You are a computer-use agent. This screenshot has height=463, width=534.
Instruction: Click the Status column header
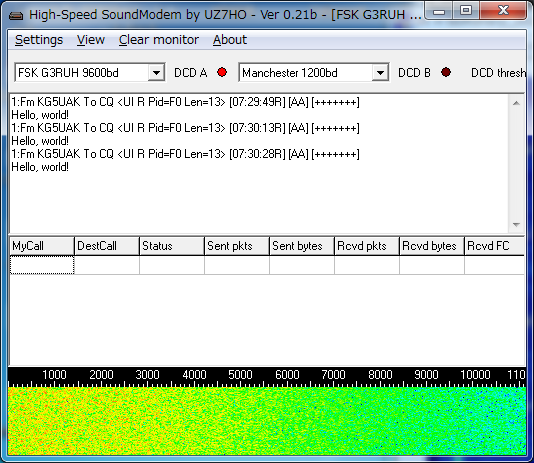point(172,246)
